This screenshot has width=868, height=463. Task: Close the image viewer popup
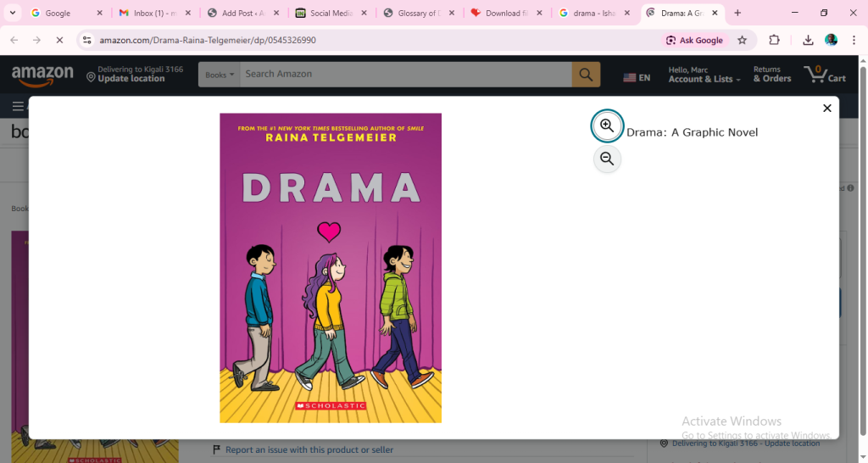tap(827, 108)
